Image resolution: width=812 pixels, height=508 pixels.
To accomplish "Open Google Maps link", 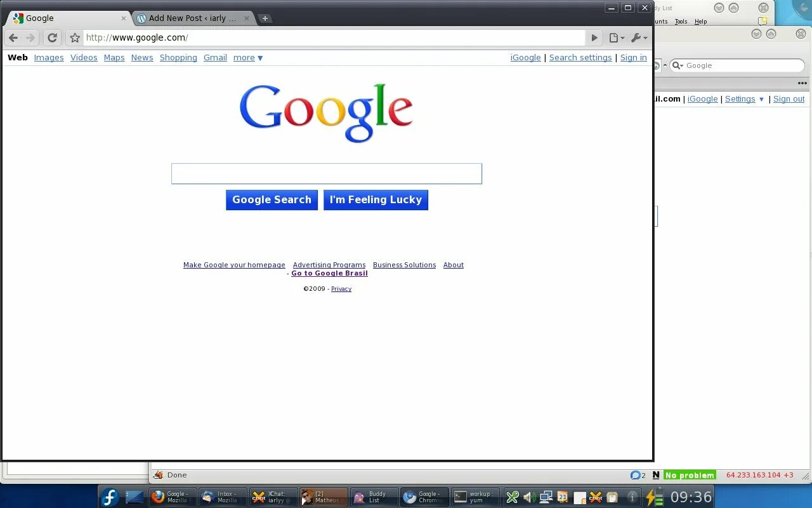I will (x=114, y=58).
